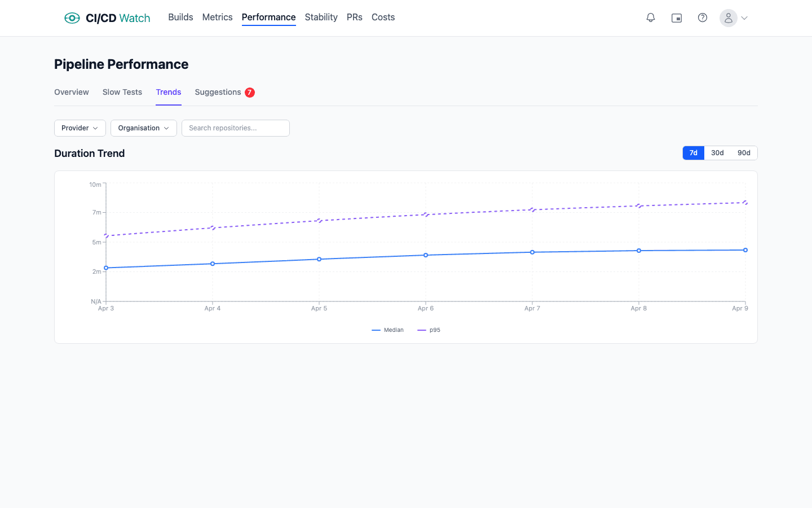Open the account chevron next to avatar
The width and height of the screenshot is (812, 508).
click(x=743, y=17)
